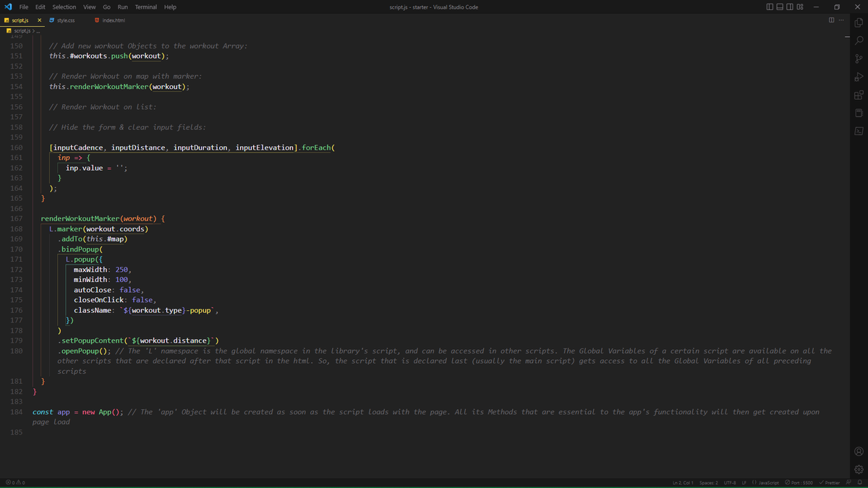This screenshot has height=488, width=868.
Task: Click 'closeOnClick: false' on line 175
Action: (114, 299)
